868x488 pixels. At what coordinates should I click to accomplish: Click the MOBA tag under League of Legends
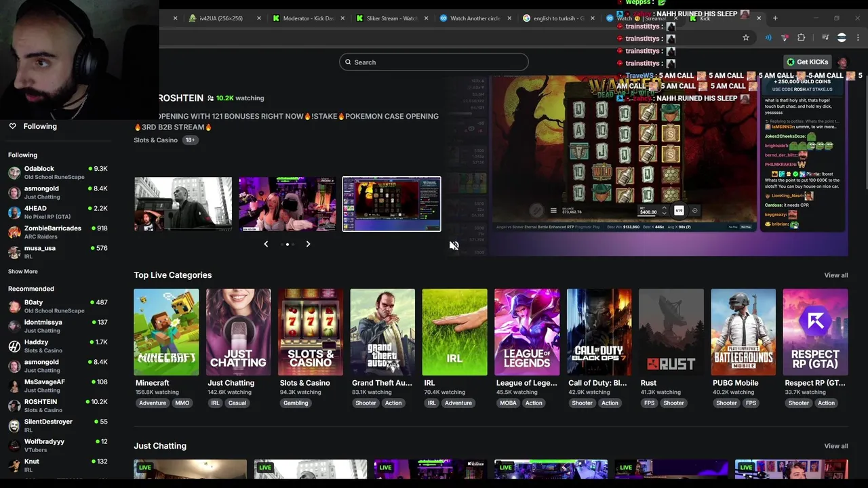(508, 403)
